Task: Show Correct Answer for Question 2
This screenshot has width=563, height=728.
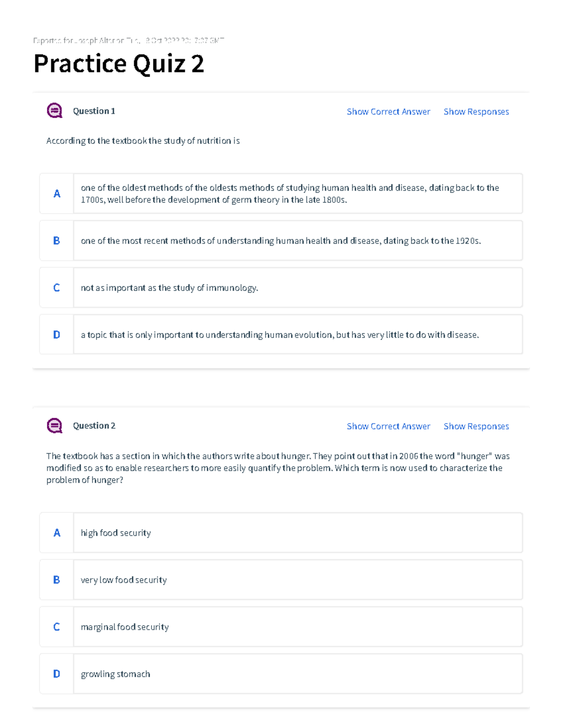Action: (388, 426)
